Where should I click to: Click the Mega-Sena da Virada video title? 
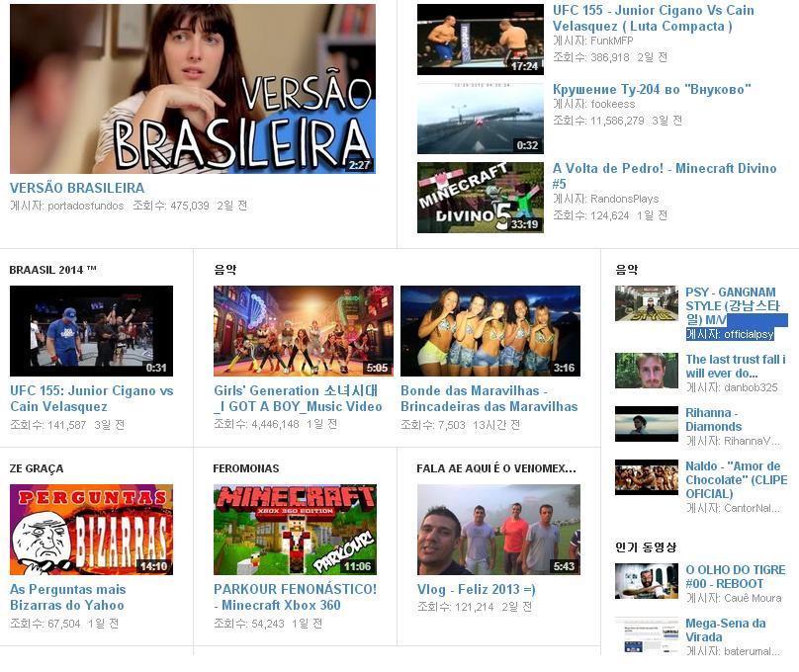(x=725, y=630)
